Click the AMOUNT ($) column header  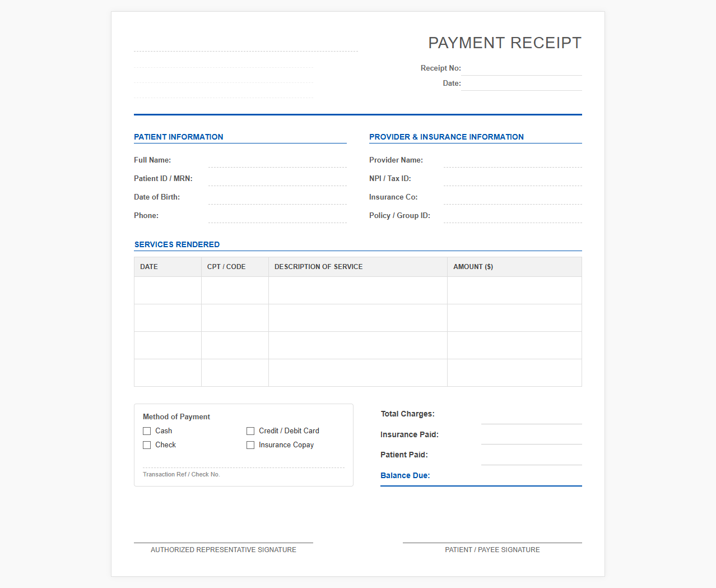[x=514, y=267]
